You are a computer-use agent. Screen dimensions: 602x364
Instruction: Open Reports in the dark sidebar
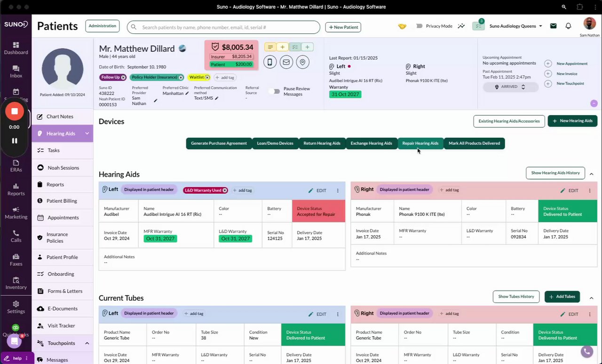click(16, 189)
